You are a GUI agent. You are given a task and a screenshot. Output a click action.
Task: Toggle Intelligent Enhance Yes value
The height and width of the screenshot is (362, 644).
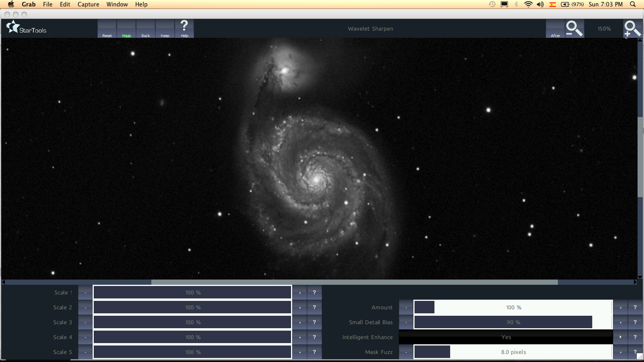[x=506, y=337]
